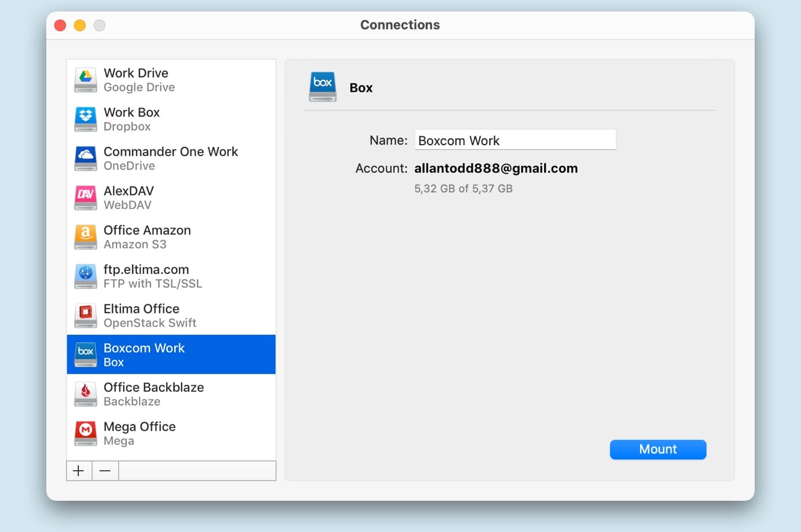Click the WebDAV icon for AlexDAV
This screenshot has width=801, height=532.
86,198
